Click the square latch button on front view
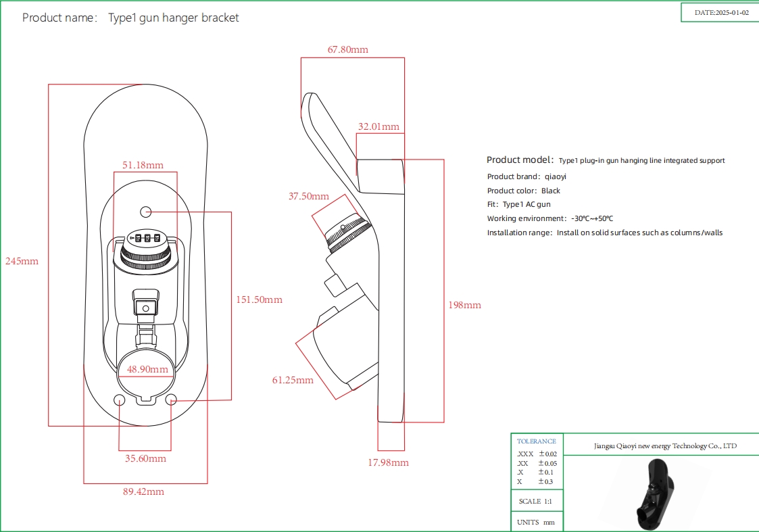The height and width of the screenshot is (532, 759). tap(145, 308)
